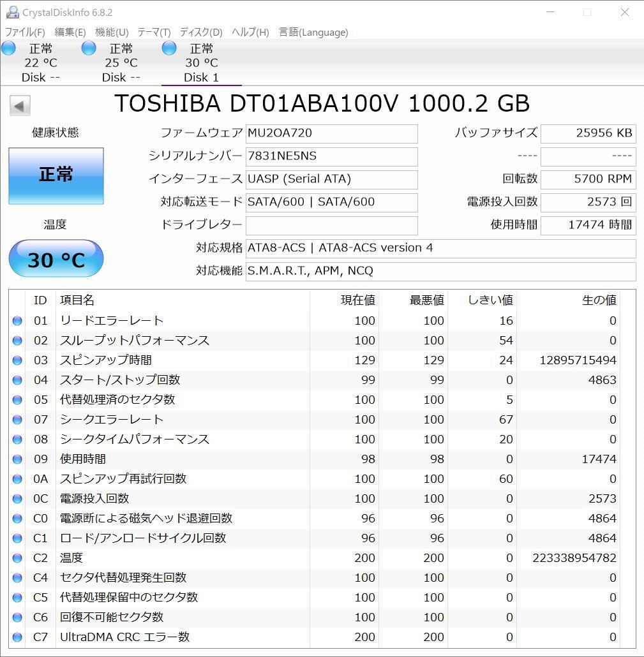The width and height of the screenshot is (644, 657).
Task: Select the 22 °C disk status orb
Action: tap(8, 48)
